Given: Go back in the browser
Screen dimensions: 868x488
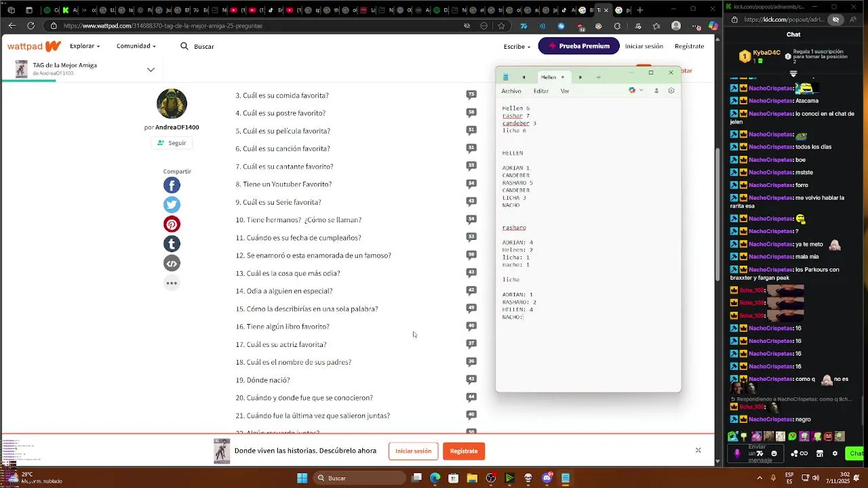Looking at the screenshot, I should pyautogui.click(x=12, y=26).
